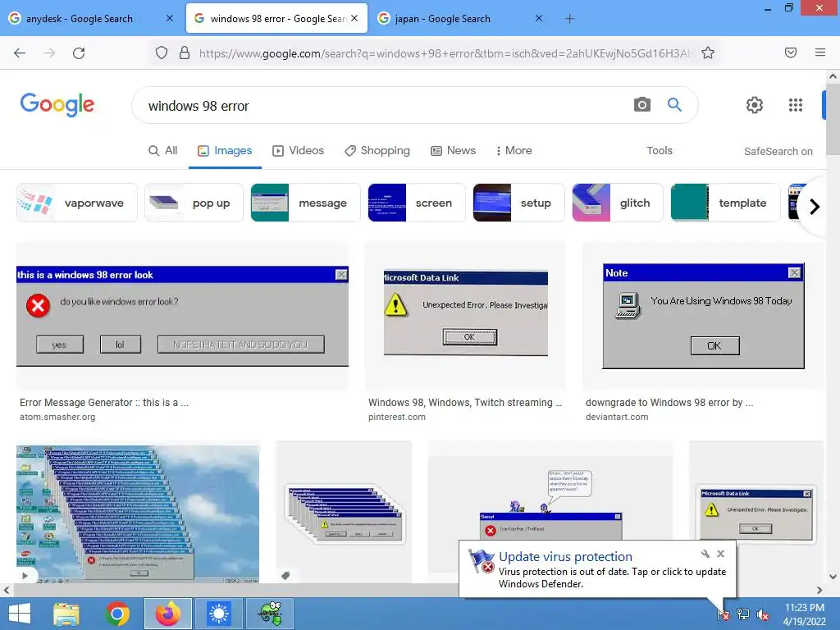Open the Windows Start button

20,614
